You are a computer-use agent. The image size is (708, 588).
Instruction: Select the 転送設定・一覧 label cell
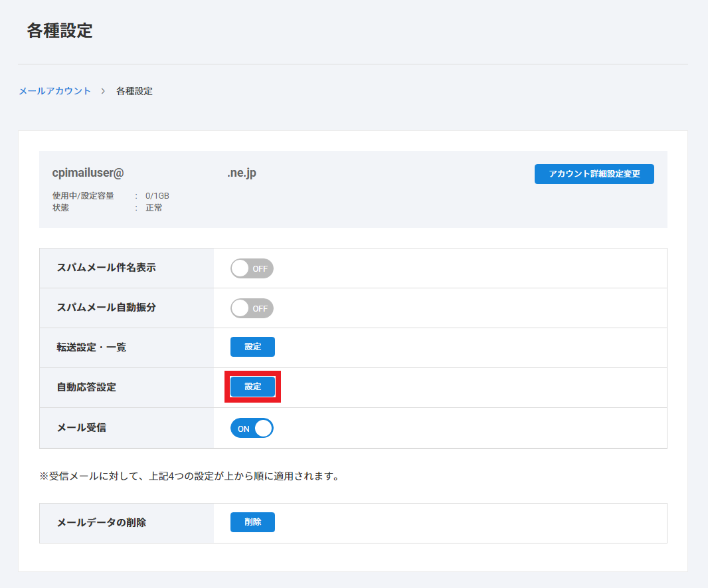tap(91, 347)
